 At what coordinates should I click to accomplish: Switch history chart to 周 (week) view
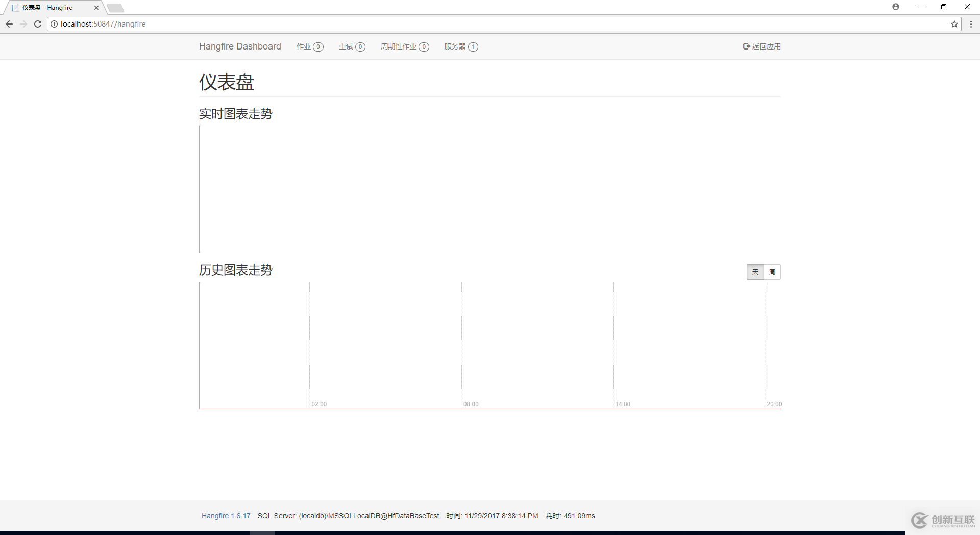[x=772, y=272]
